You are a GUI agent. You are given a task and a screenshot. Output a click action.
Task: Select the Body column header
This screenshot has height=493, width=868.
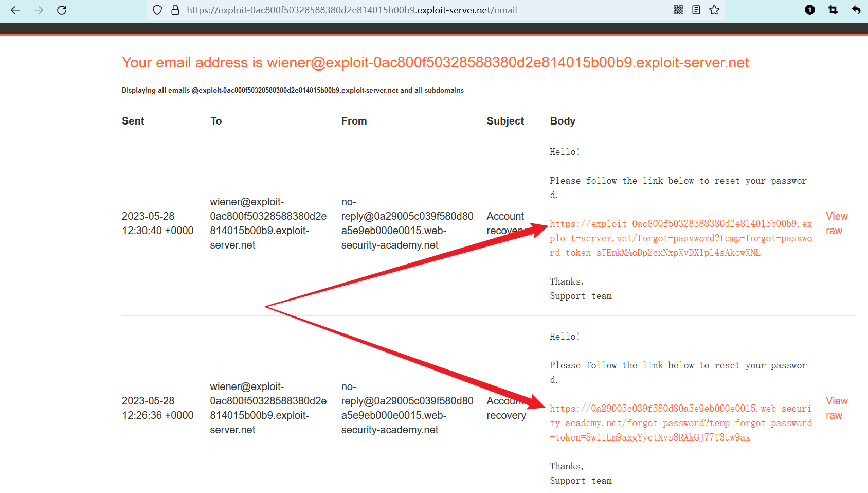563,121
